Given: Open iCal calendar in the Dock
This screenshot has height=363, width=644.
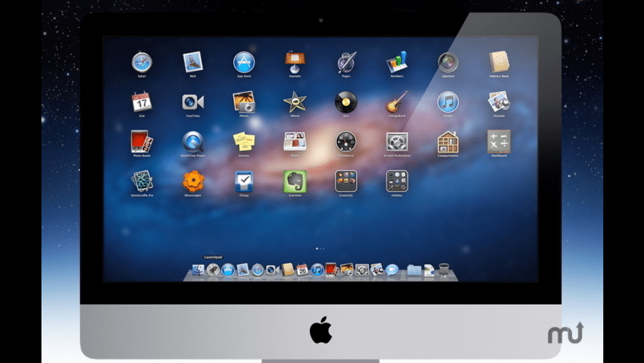Looking at the screenshot, I should pos(302,270).
